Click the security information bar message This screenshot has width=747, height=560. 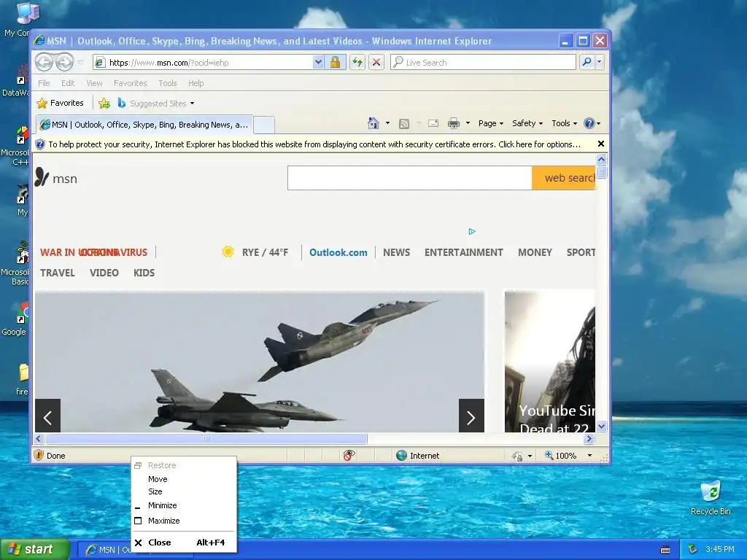(314, 144)
